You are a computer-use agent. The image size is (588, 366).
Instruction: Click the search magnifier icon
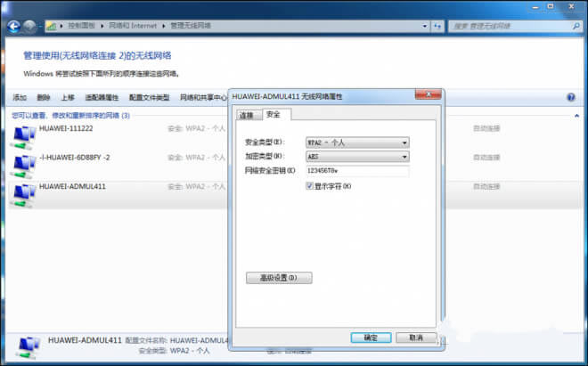(576, 26)
